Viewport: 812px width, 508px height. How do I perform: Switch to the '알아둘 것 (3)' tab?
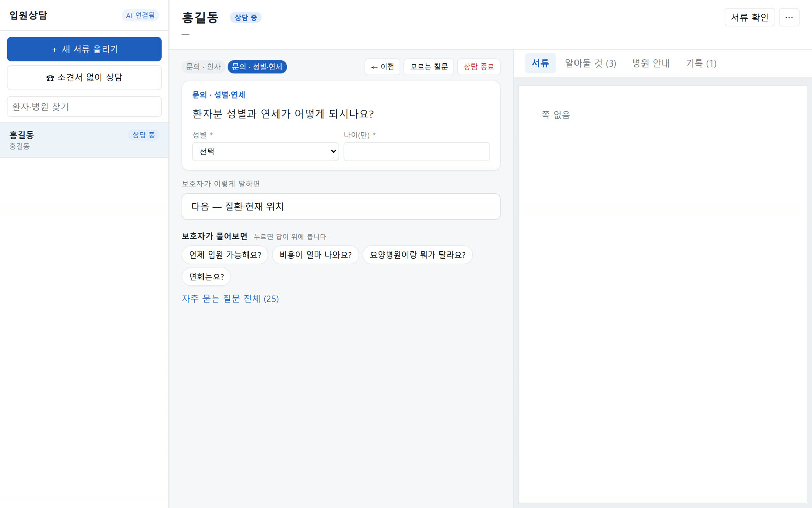(x=590, y=63)
